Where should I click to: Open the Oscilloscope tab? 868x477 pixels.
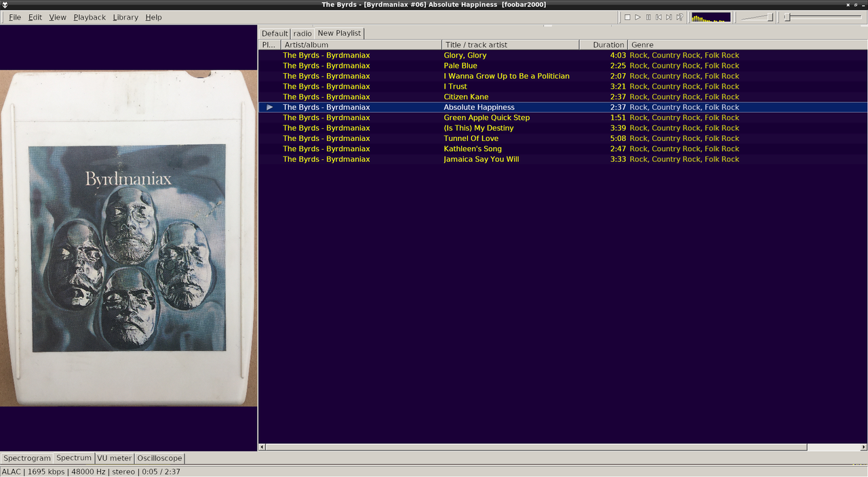(159, 458)
